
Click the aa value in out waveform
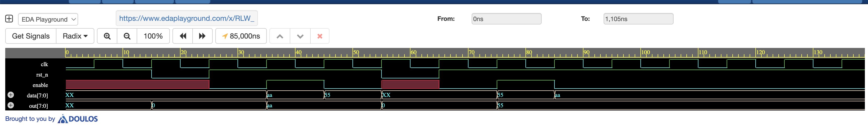(x=270, y=105)
